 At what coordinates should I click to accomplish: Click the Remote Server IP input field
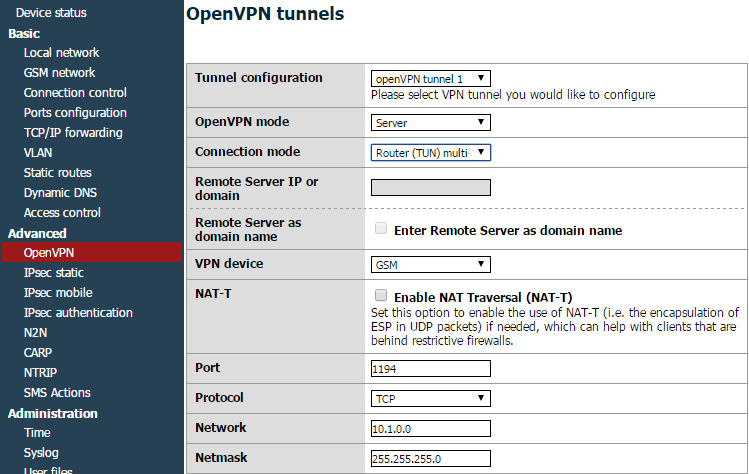pyautogui.click(x=430, y=187)
